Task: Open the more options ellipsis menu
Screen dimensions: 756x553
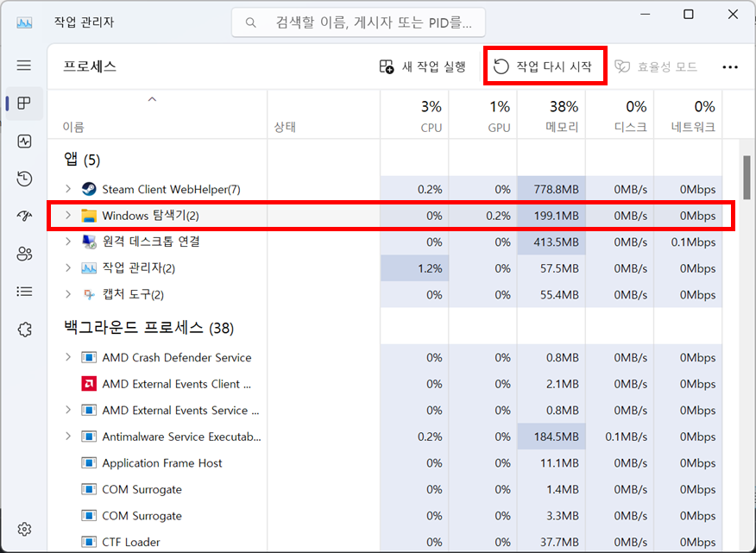Action: coord(730,67)
